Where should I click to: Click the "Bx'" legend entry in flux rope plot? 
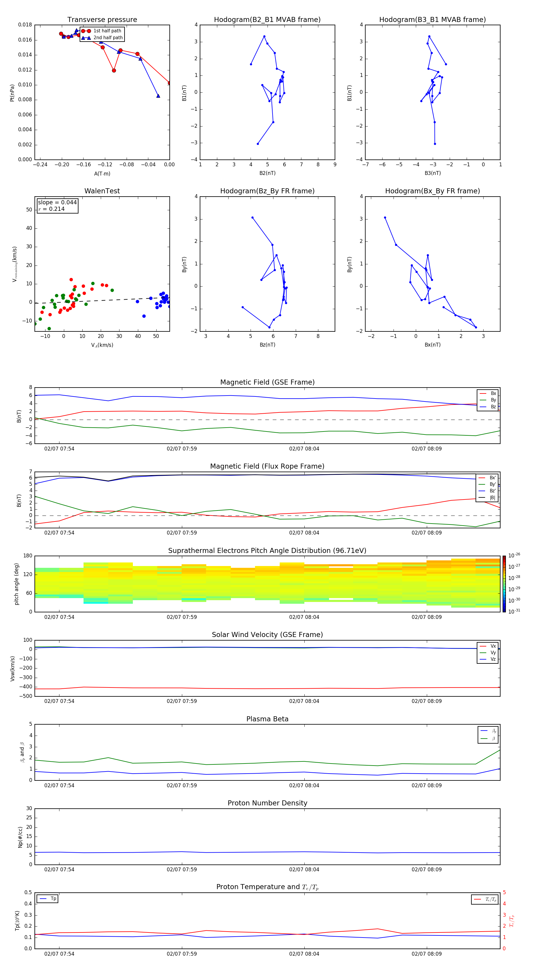(x=487, y=478)
